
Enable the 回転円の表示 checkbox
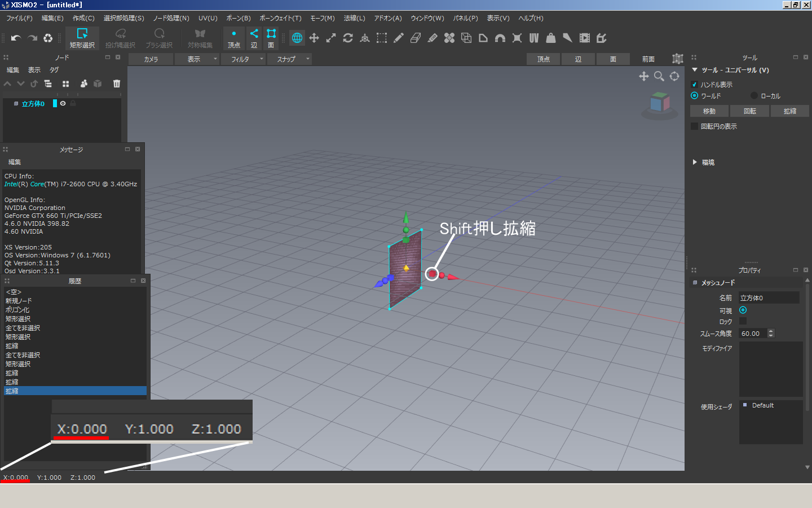694,126
